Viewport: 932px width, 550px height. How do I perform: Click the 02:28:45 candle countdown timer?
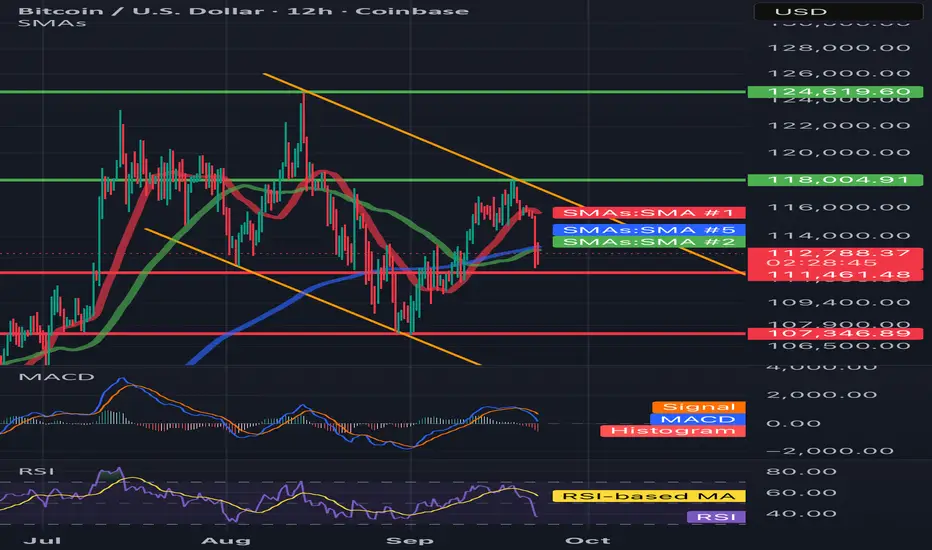(822, 263)
